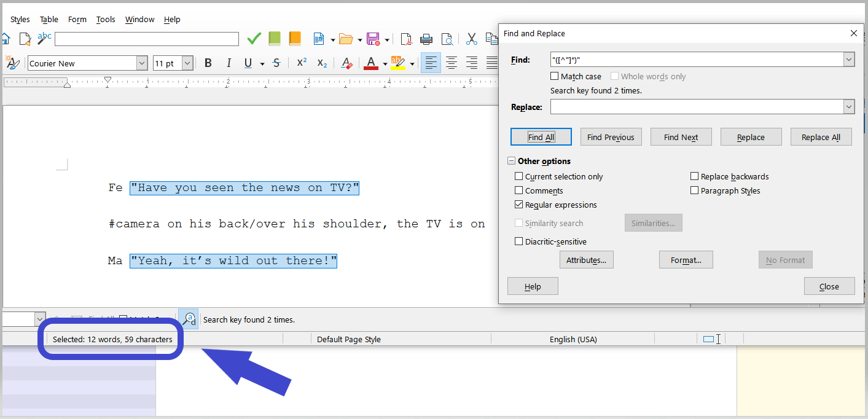The image size is (868, 419).
Task: Toggle Italic text formatting
Action: tap(229, 63)
